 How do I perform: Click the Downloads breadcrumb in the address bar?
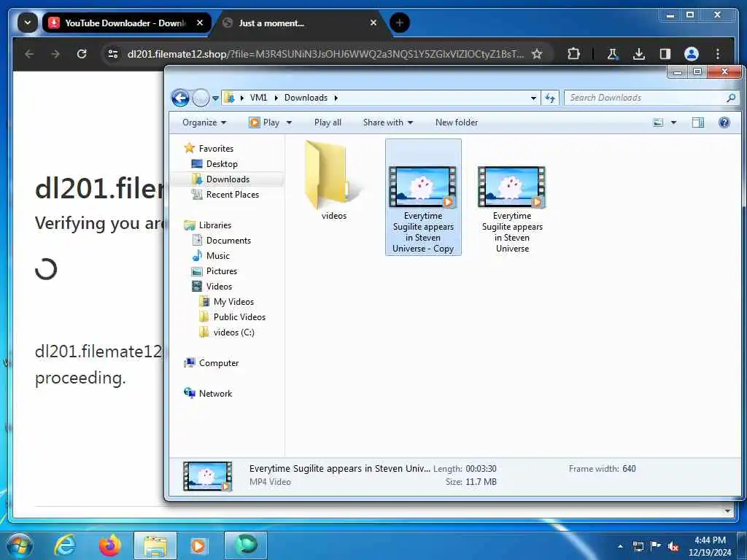pyautogui.click(x=306, y=98)
